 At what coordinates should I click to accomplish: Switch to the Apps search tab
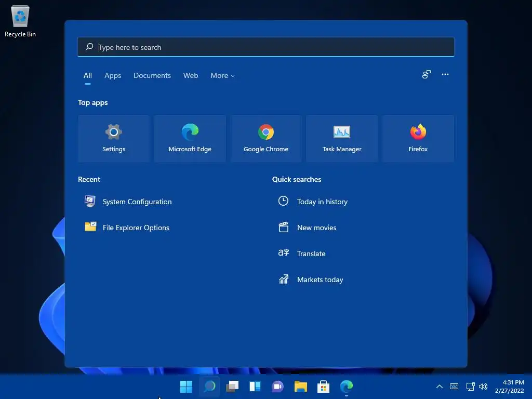113,75
